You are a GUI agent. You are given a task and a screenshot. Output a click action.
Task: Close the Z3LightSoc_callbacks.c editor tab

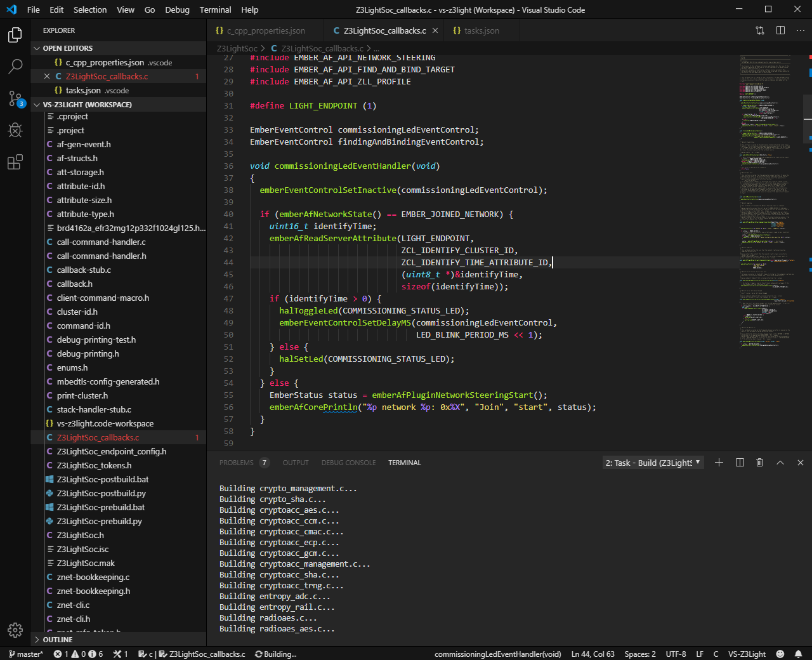435,30
